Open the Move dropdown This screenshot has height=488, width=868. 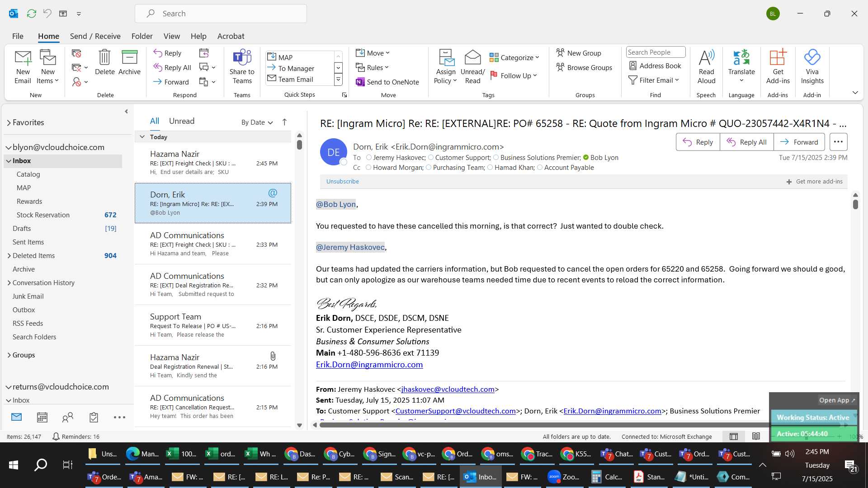pyautogui.click(x=373, y=53)
